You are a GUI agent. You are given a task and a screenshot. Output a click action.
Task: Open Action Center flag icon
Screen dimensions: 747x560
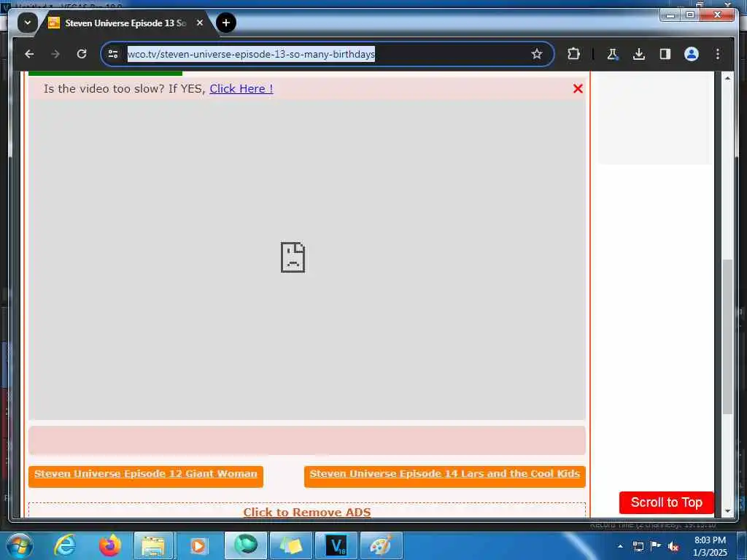[x=656, y=545]
